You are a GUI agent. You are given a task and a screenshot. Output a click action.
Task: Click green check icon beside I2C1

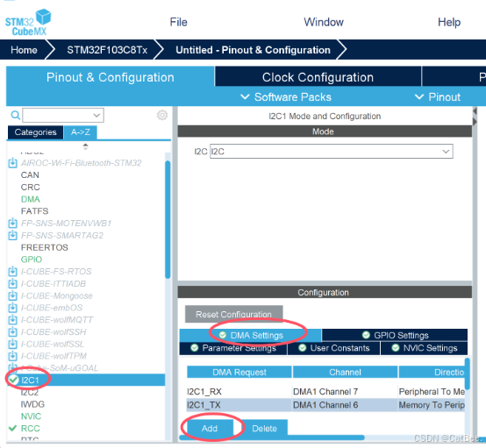coord(13,380)
